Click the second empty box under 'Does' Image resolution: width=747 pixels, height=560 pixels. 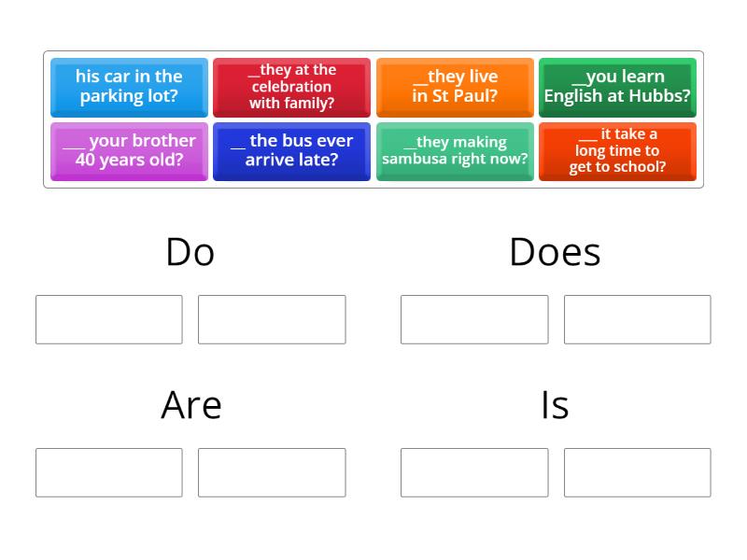click(637, 319)
